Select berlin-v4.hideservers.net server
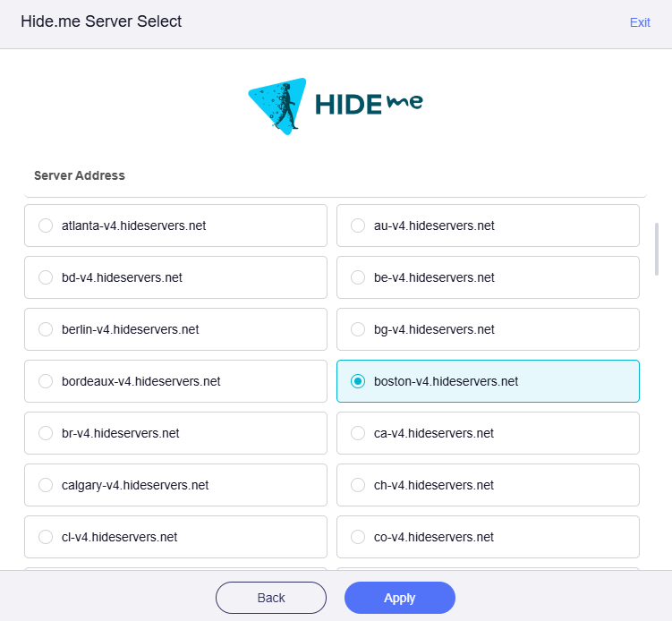The height and width of the screenshot is (621, 672). (46, 329)
